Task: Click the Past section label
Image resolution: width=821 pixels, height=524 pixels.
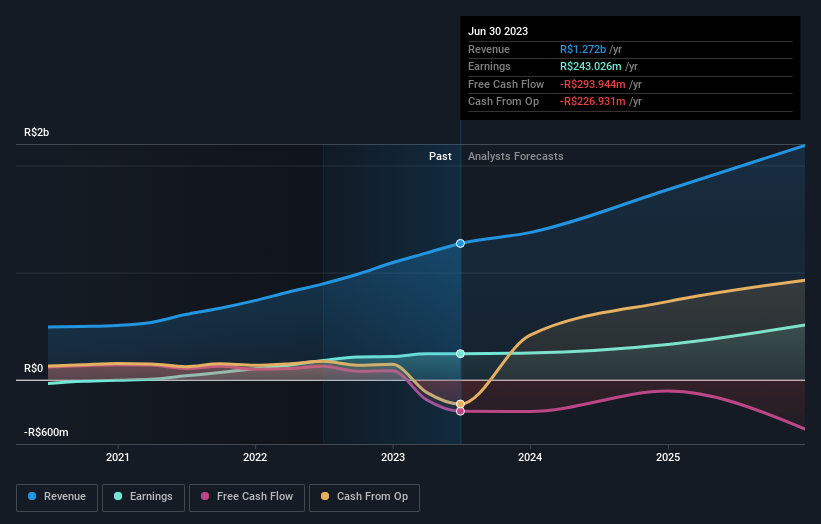Action: (440, 156)
